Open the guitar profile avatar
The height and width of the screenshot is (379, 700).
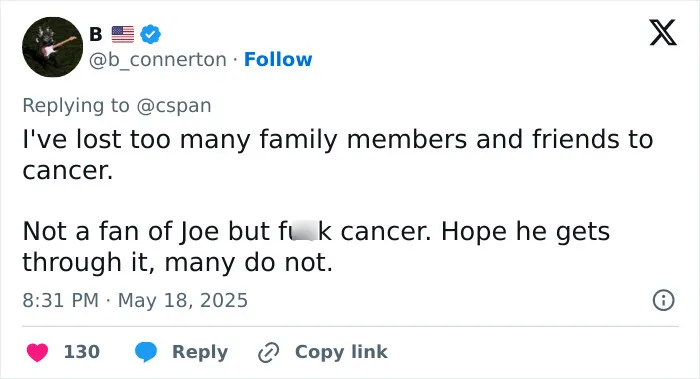(x=53, y=47)
